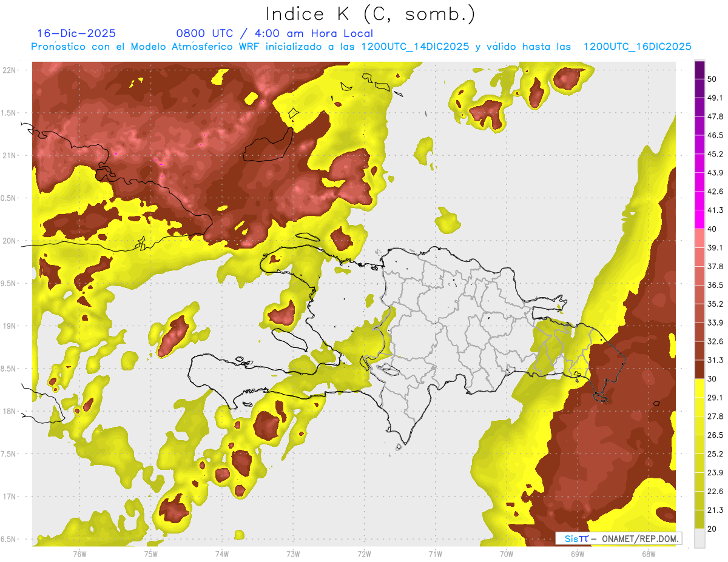Click the '69W' longitude label
728x562 pixels.
pyautogui.click(x=577, y=554)
